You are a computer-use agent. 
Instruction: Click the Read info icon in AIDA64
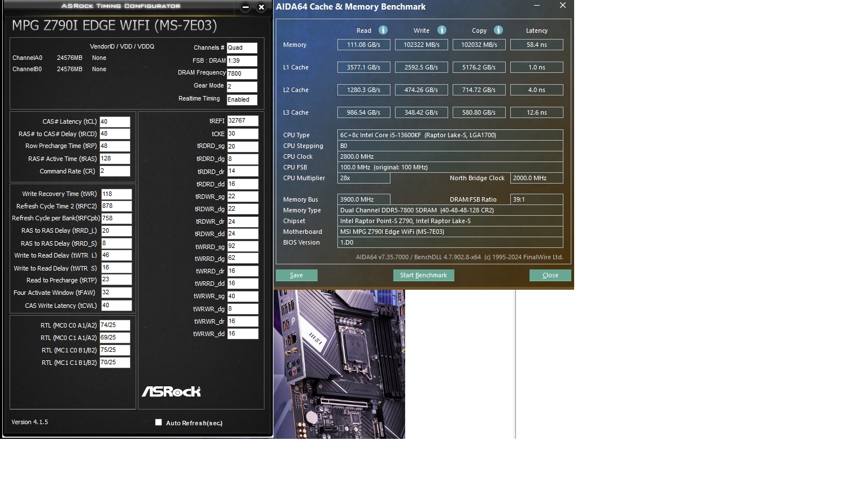[x=383, y=30]
